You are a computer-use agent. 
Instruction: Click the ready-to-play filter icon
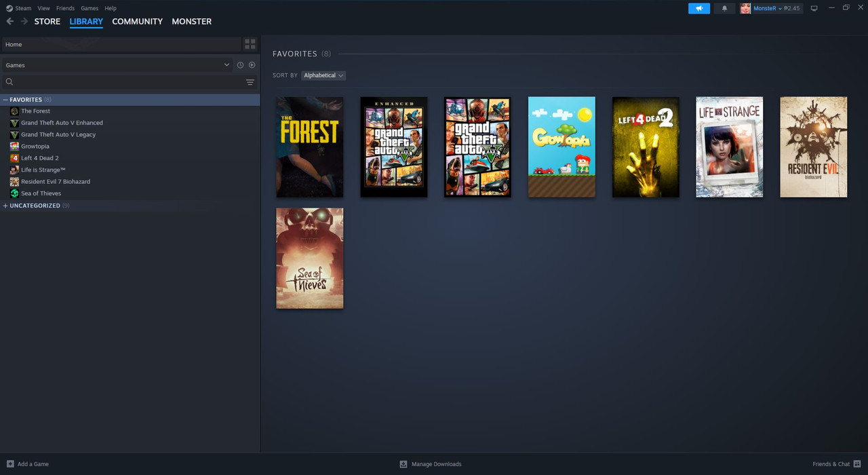(x=252, y=65)
